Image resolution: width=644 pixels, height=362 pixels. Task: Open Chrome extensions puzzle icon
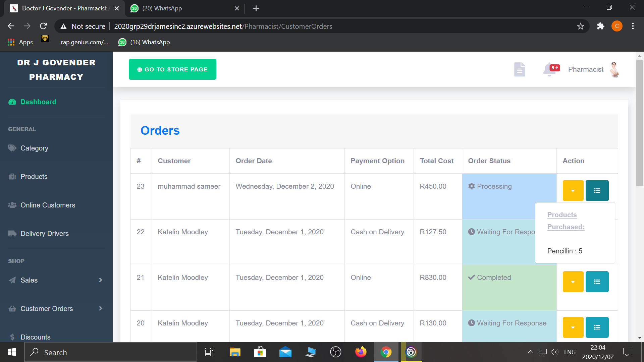coord(600,26)
